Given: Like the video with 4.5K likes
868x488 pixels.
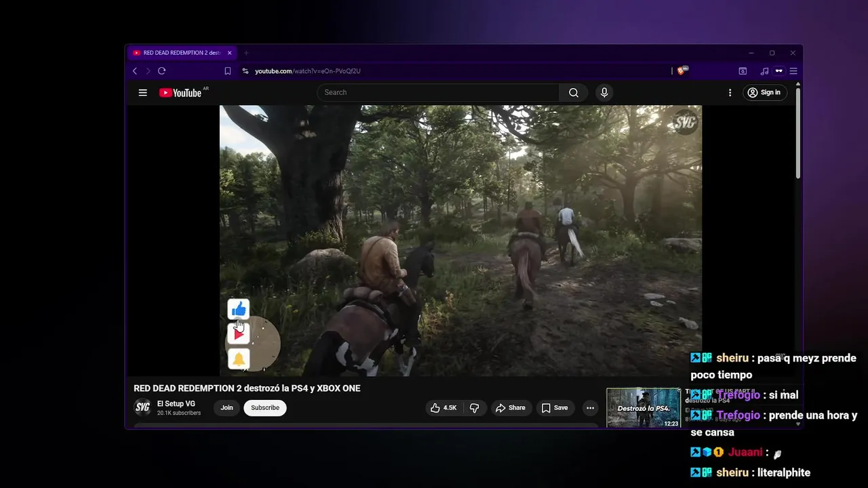Looking at the screenshot, I should pos(444,408).
